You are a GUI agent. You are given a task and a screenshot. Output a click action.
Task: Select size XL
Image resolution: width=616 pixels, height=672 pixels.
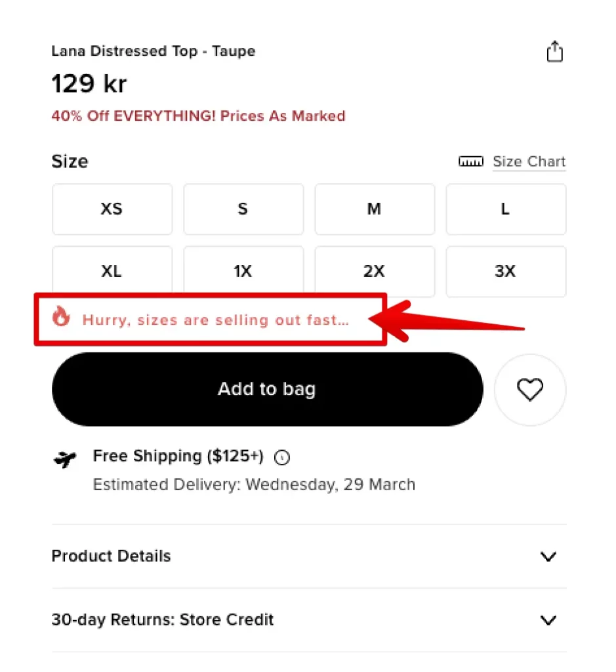click(112, 270)
